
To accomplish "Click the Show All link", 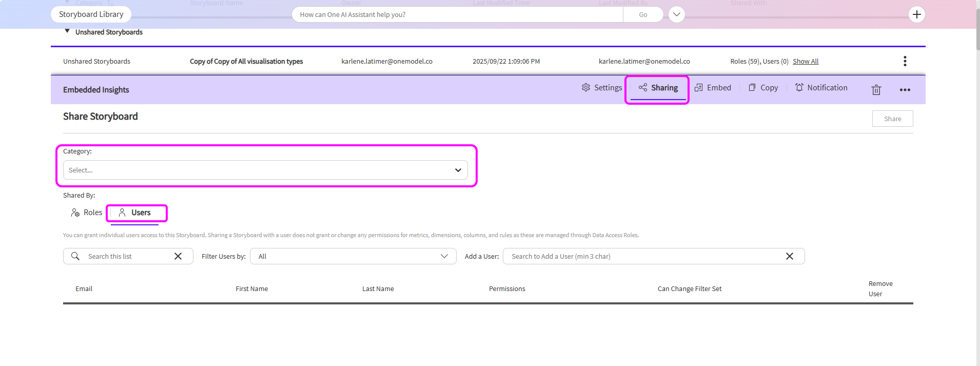I will (x=805, y=61).
